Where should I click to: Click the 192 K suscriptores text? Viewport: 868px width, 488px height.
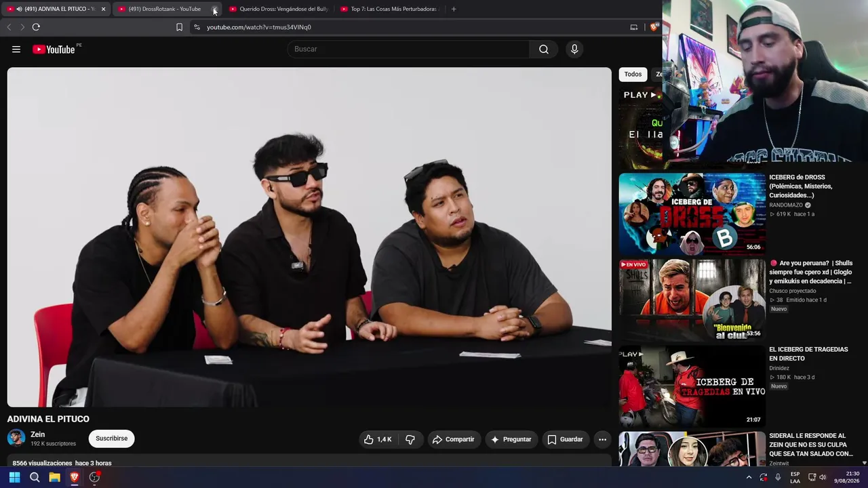click(53, 444)
